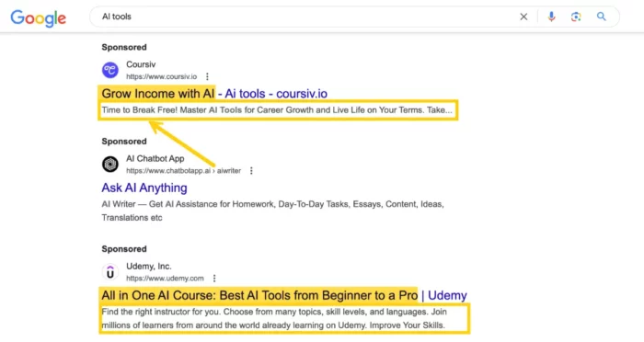This screenshot has width=644, height=342.
Task: Open the AI Chatbot App ad options
Action: 251,171
